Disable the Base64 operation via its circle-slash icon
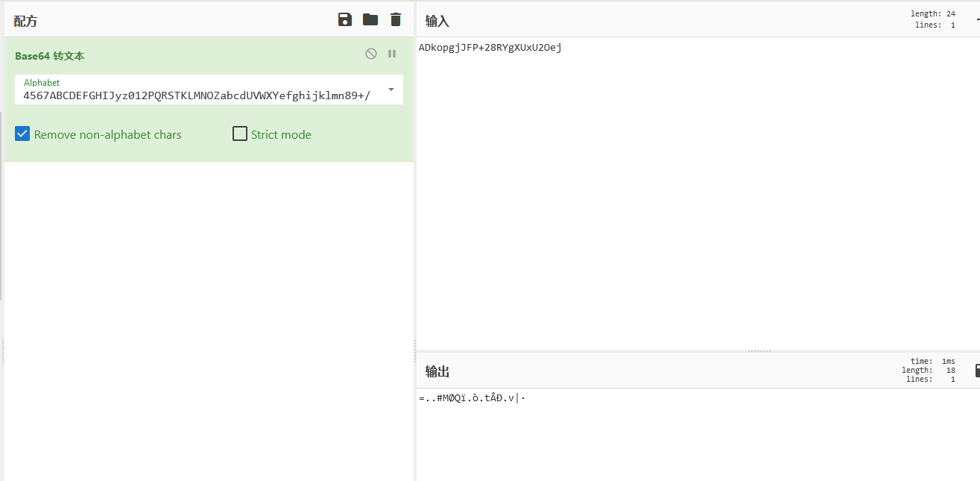Image resolution: width=980 pixels, height=481 pixels. 371,54
